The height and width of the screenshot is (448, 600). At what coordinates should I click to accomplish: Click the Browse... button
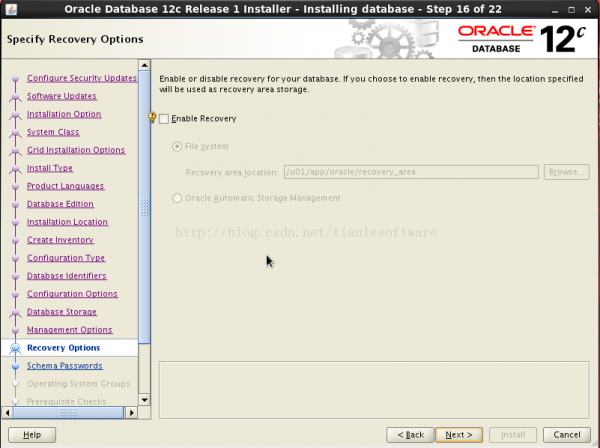(x=566, y=172)
